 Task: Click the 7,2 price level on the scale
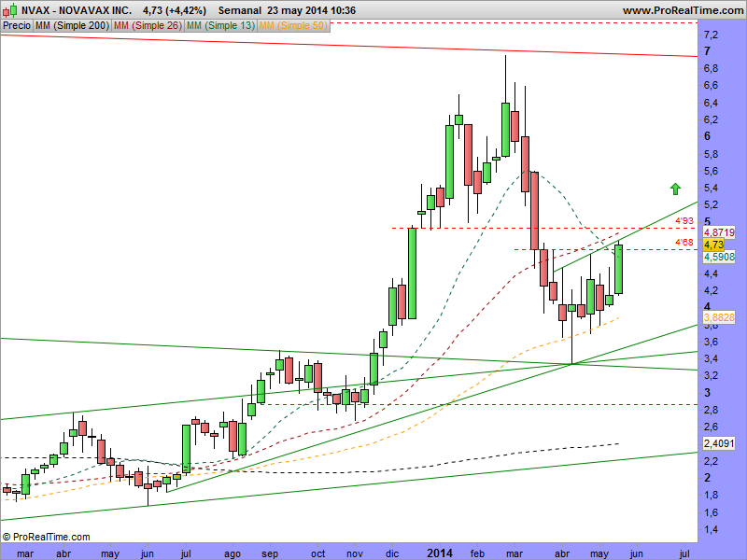pos(712,35)
